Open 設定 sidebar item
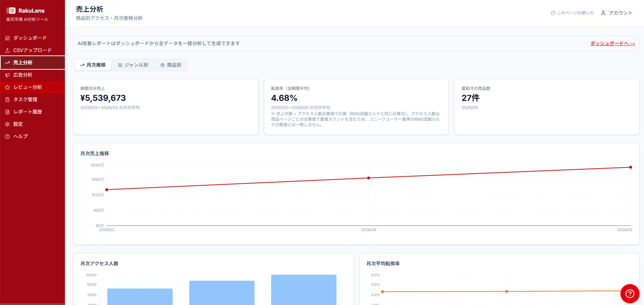The image size is (644, 305). click(x=33, y=124)
